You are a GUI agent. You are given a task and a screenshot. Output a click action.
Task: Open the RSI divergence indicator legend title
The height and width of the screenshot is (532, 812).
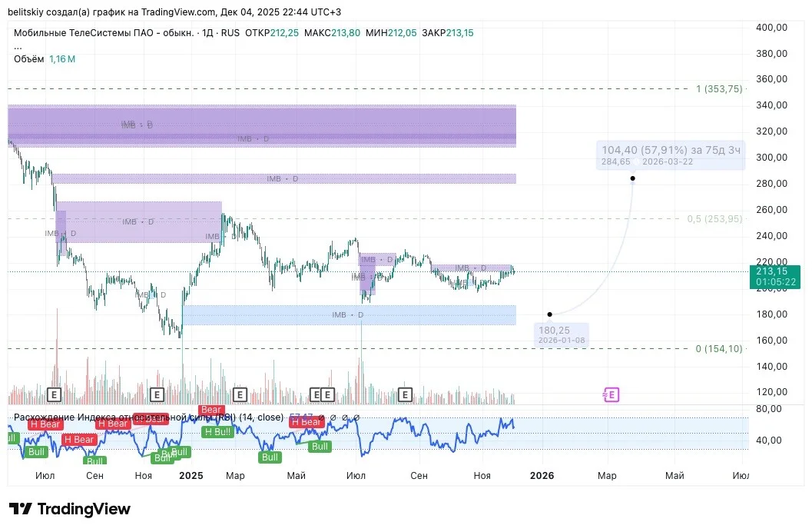[148, 417]
